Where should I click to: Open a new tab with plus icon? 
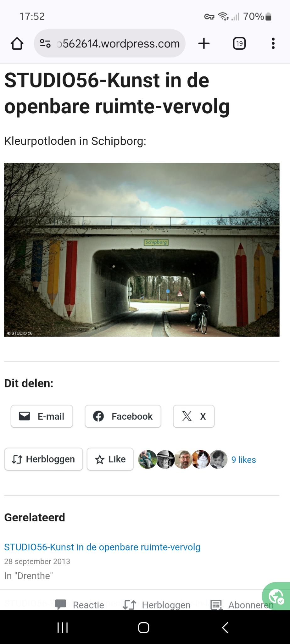(x=204, y=43)
